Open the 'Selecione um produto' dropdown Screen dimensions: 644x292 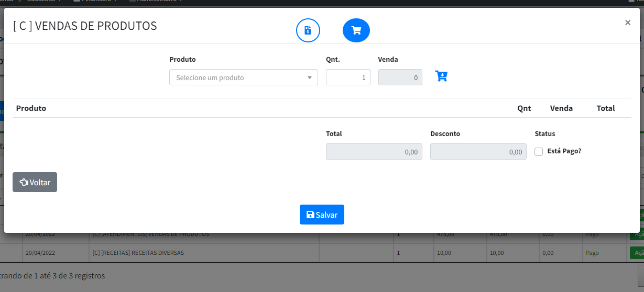tap(238, 77)
